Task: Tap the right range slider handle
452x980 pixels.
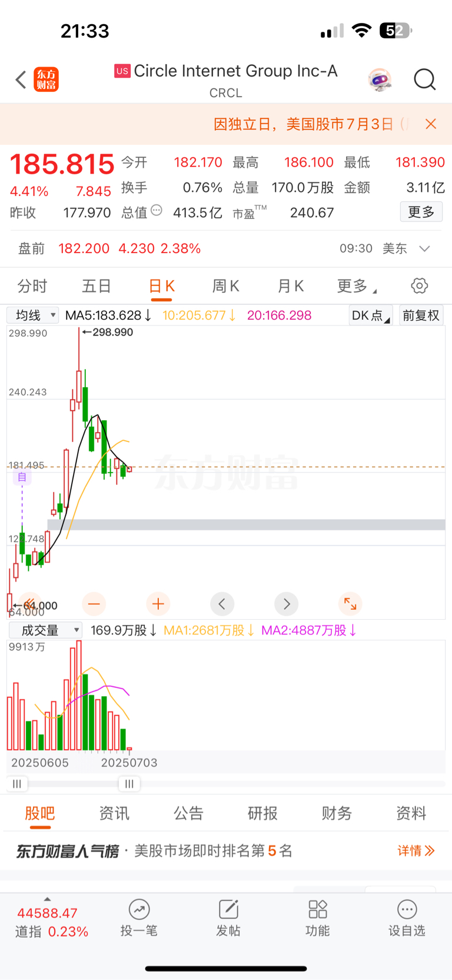Action: 129,783
